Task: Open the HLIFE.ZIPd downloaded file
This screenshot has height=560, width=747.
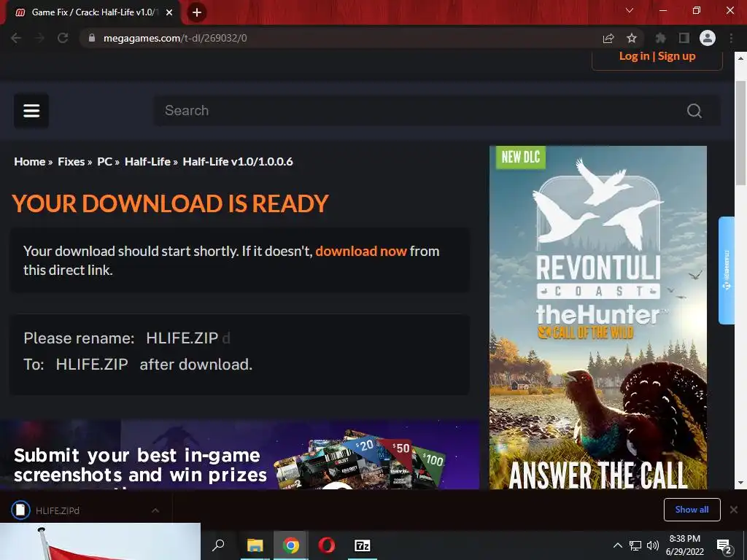Action: pos(57,510)
